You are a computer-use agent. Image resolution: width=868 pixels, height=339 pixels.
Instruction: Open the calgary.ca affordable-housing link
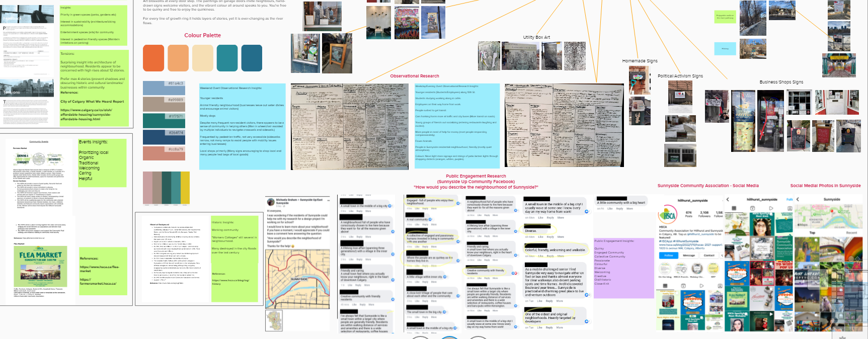pyautogui.click(x=86, y=115)
